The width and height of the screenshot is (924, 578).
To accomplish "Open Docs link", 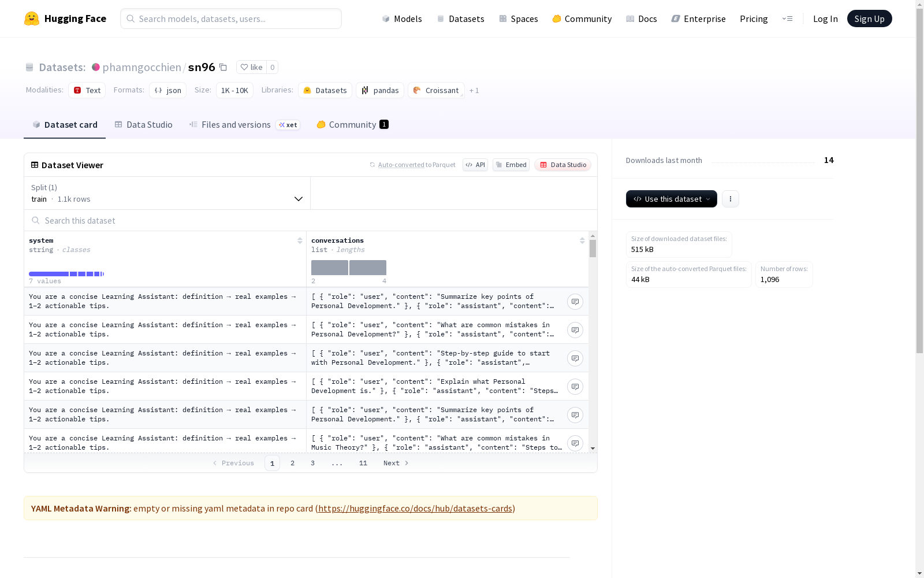I will click(x=641, y=18).
